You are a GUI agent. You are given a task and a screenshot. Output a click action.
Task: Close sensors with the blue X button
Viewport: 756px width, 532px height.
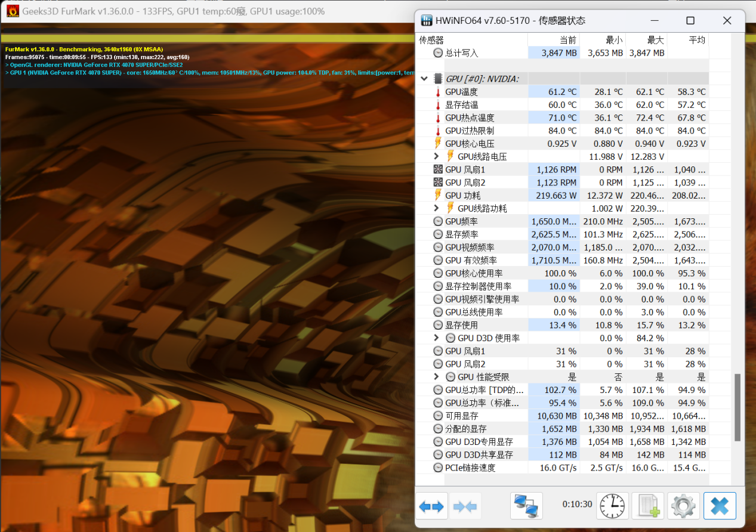[x=719, y=506]
